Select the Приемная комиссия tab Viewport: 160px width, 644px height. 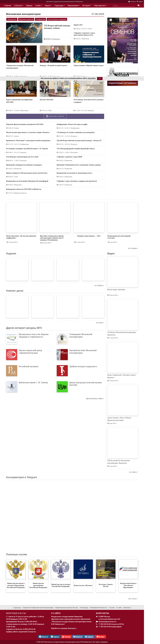tap(26, 19)
